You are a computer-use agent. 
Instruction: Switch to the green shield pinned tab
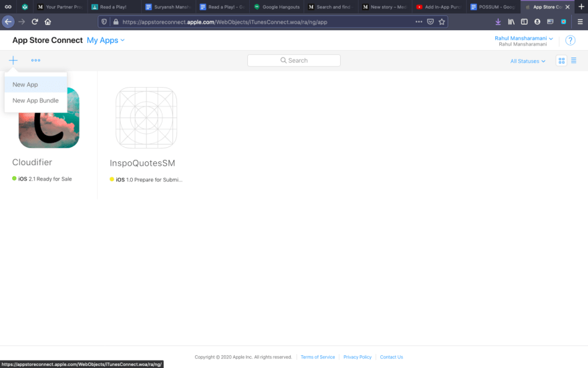[25, 7]
